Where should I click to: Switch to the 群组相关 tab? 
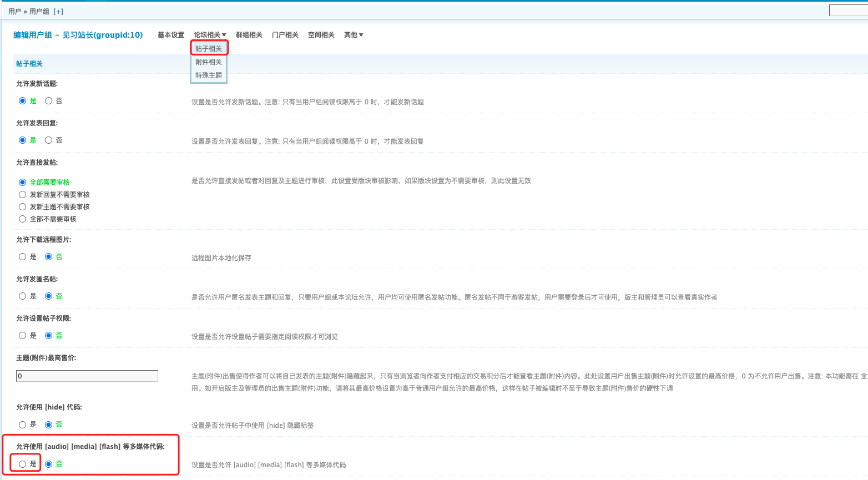click(249, 35)
